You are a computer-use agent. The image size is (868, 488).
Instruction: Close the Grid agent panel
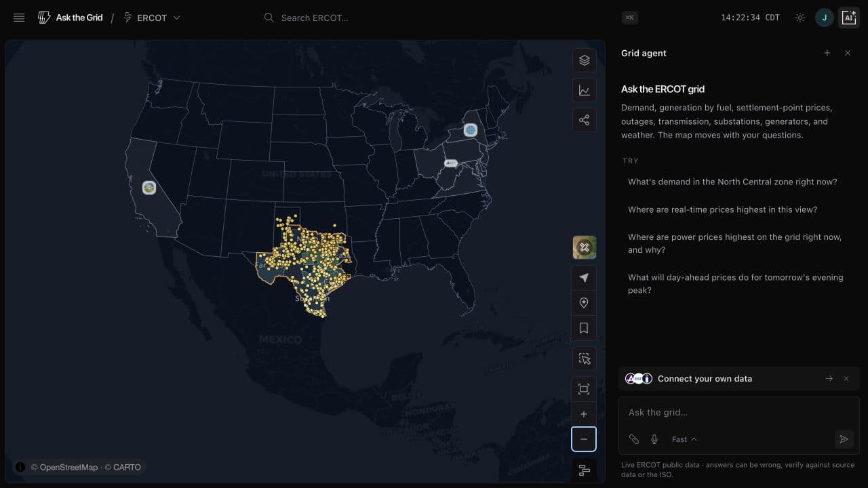[x=848, y=53]
